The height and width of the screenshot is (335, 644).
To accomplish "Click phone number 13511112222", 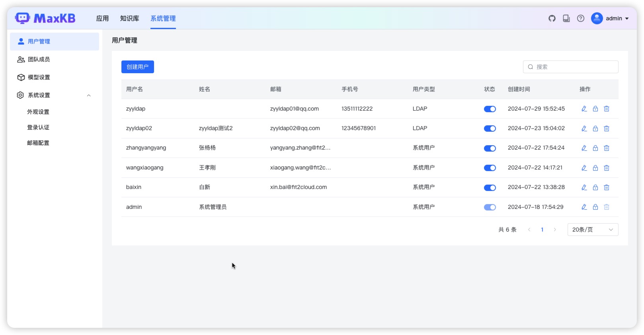I will [357, 109].
